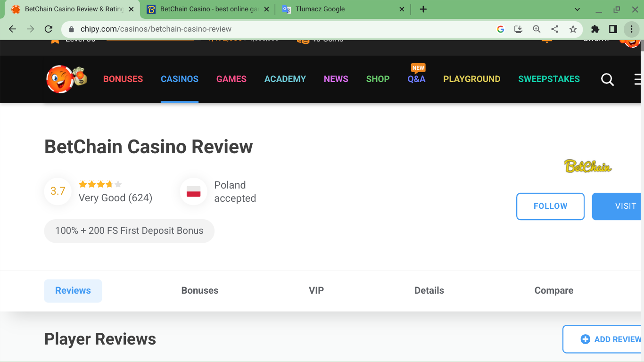This screenshot has height=362, width=644.
Task: Click the five-star rating display
Action: click(100, 184)
